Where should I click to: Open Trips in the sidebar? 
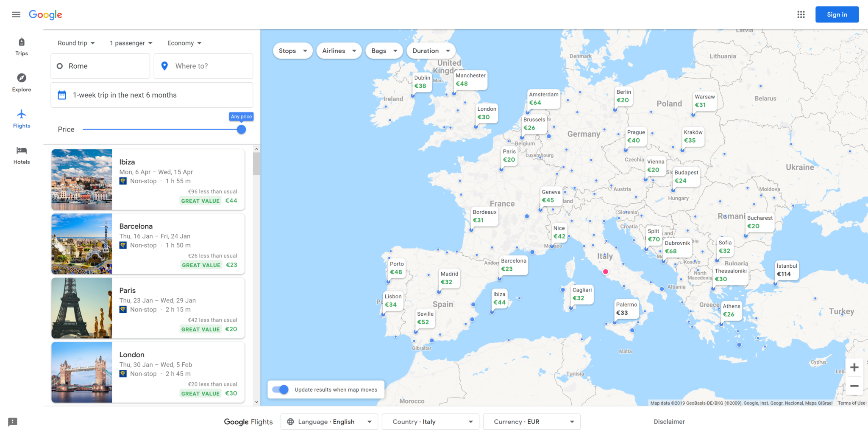22,47
